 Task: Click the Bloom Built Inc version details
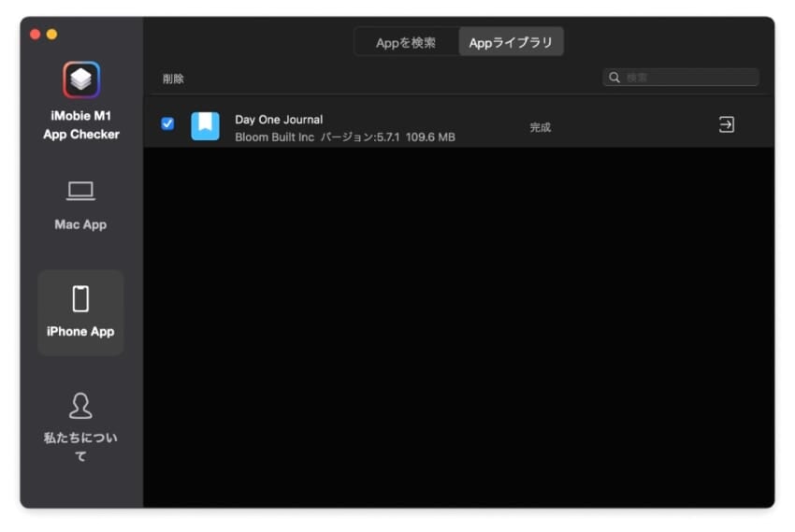click(x=344, y=137)
